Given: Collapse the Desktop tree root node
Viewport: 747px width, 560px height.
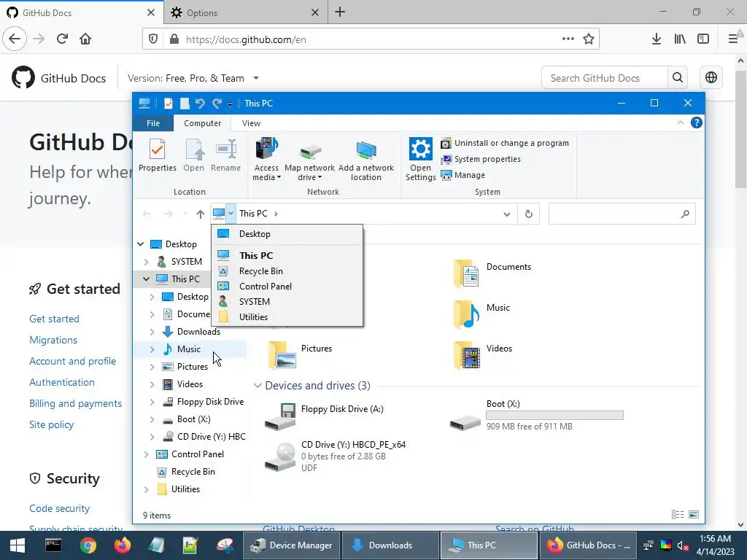Looking at the screenshot, I should click(141, 244).
